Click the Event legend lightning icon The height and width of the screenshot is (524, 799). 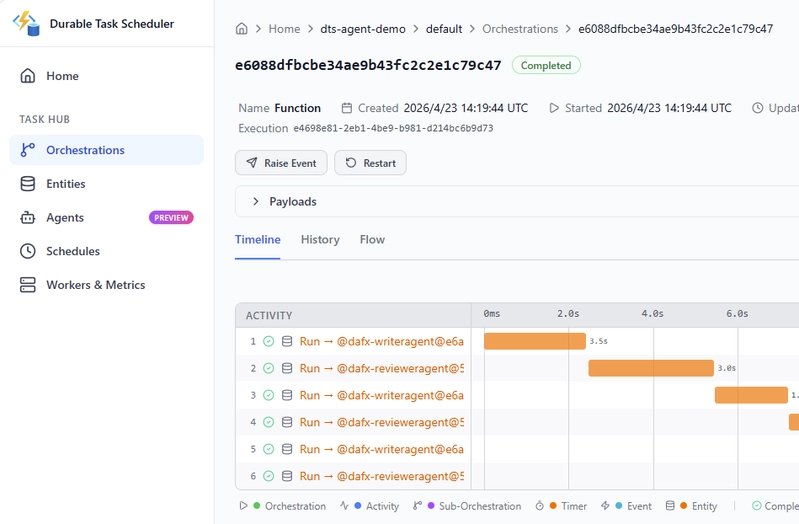coord(605,506)
